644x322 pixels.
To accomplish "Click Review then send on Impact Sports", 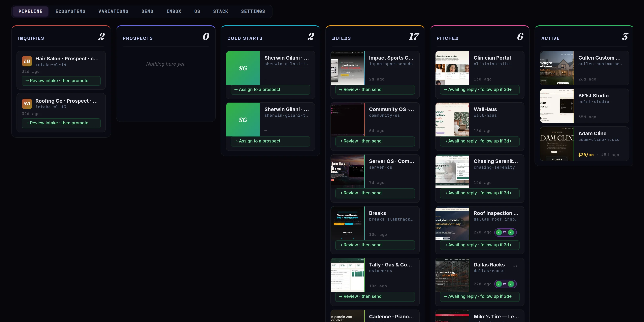I will pyautogui.click(x=375, y=90).
